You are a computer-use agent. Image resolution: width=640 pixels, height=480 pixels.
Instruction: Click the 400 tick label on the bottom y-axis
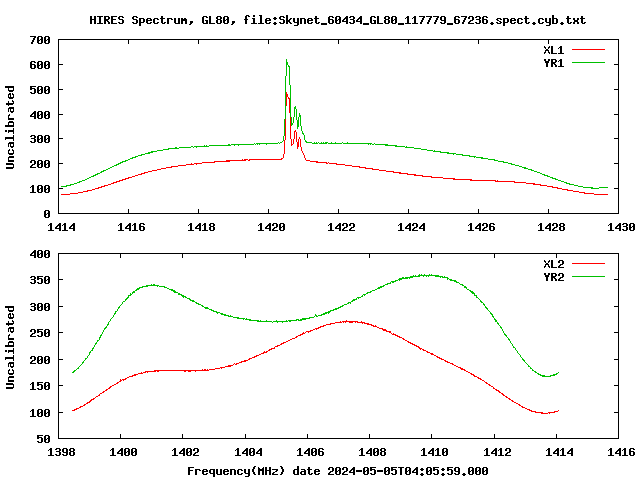coord(40,254)
